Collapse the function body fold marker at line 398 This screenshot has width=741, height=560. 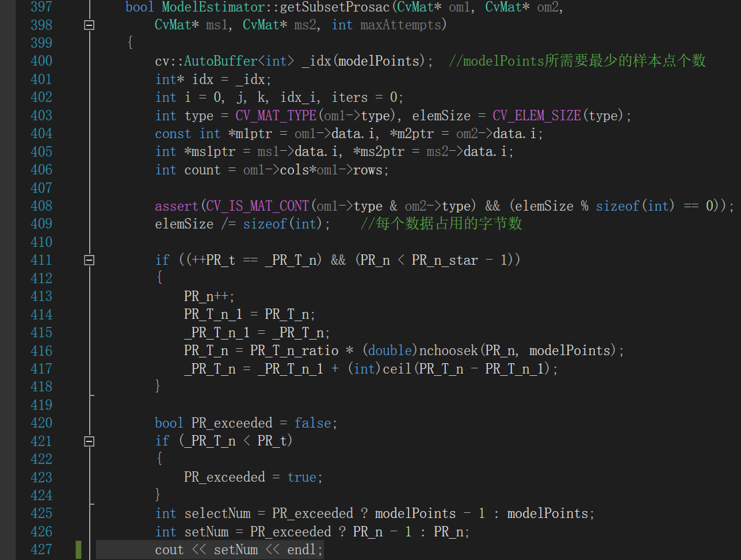pyautogui.click(x=89, y=25)
